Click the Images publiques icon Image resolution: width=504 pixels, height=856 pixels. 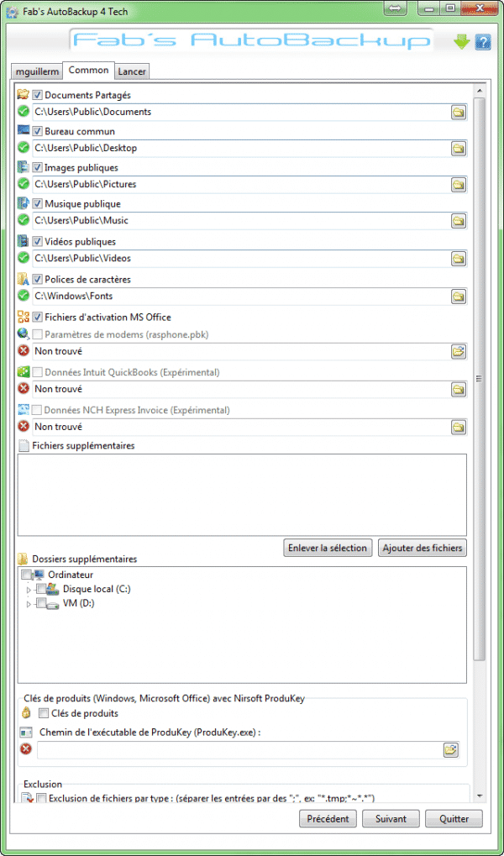[23, 168]
